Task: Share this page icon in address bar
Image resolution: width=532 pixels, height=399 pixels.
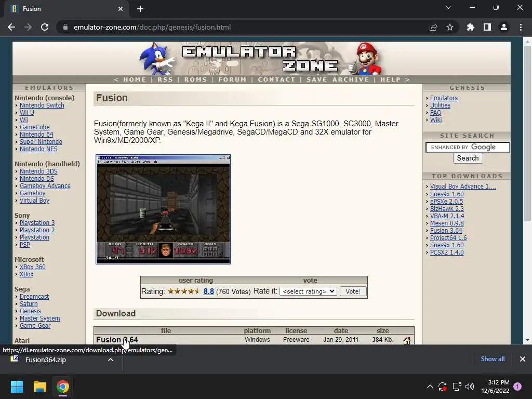Action: tap(433, 27)
